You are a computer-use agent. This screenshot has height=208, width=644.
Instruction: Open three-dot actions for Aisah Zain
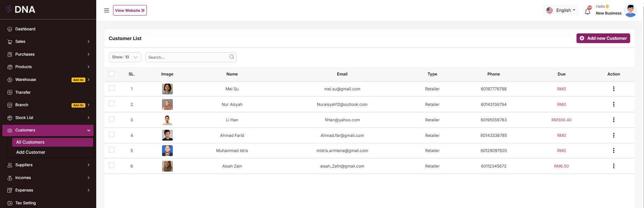click(x=613, y=166)
